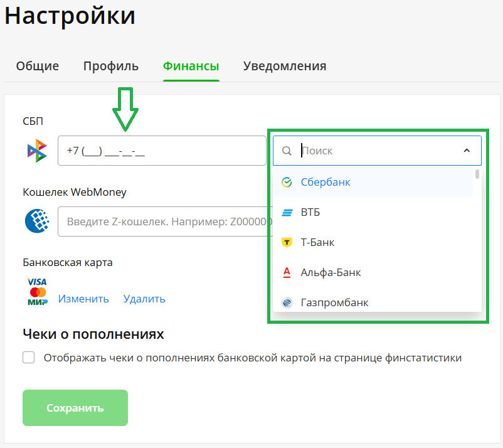Image resolution: width=503 pixels, height=448 pixels.
Task: Click the green Сохранить button
Action: click(x=75, y=408)
